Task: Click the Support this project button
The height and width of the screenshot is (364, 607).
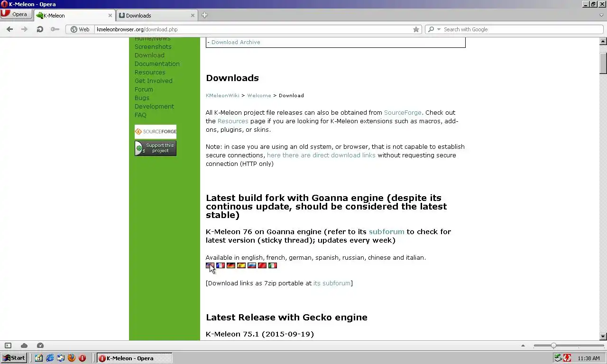Action: [x=156, y=148]
